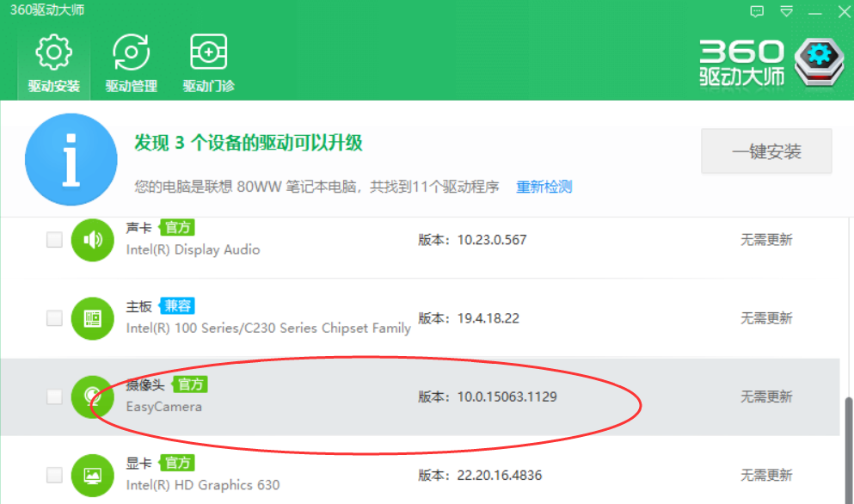Click the 重新检测 link

544,187
